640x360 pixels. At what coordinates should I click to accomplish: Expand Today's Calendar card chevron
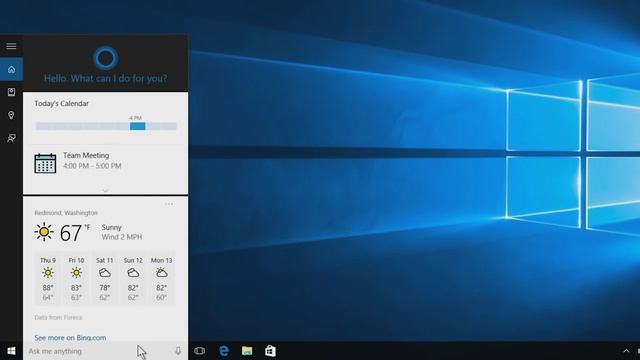105,191
